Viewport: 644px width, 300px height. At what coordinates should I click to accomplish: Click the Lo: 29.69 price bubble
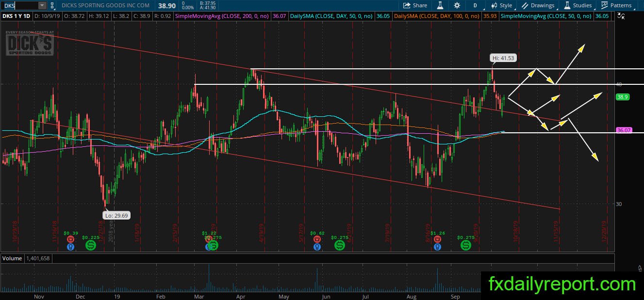tap(116, 215)
